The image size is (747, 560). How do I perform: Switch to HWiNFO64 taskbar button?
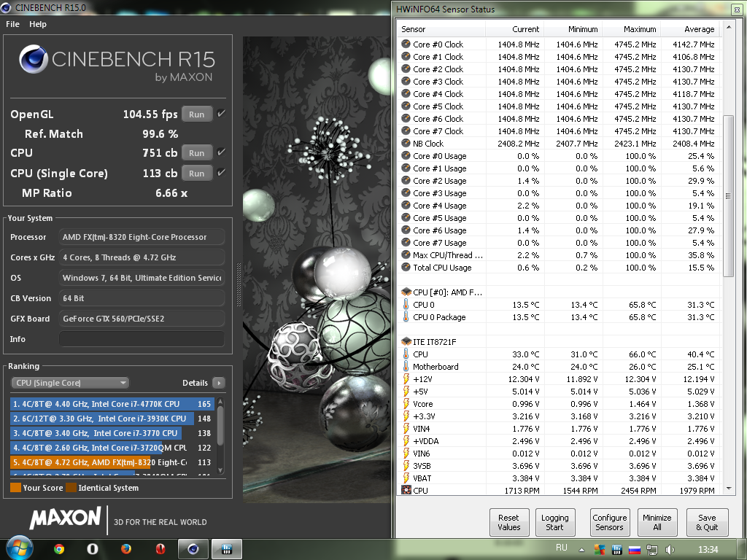[227, 550]
